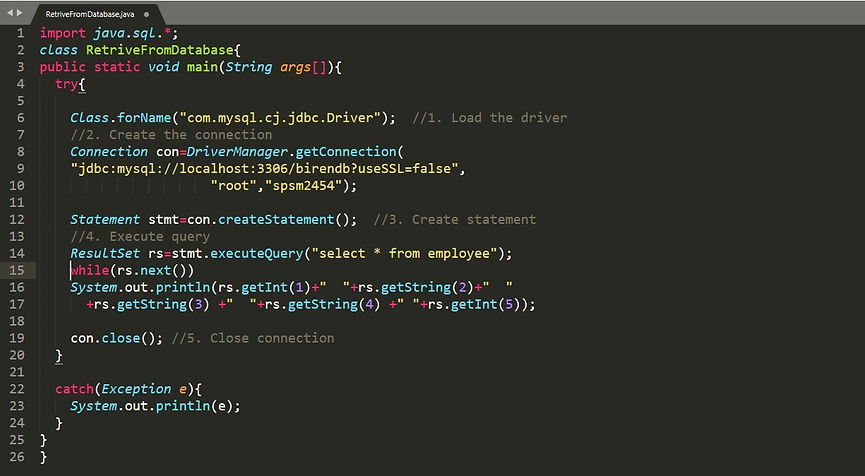Click the jdbc:mysql://localhost URL string
Screen dimensions: 865x476
(264, 169)
